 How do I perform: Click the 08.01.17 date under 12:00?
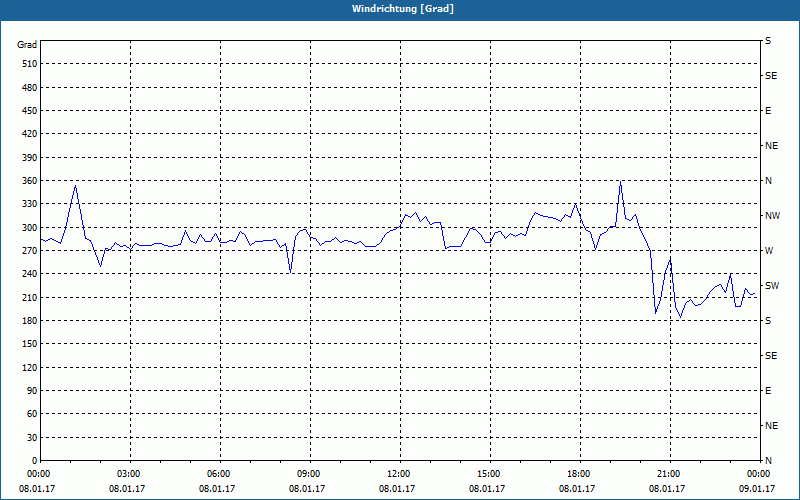click(x=397, y=489)
